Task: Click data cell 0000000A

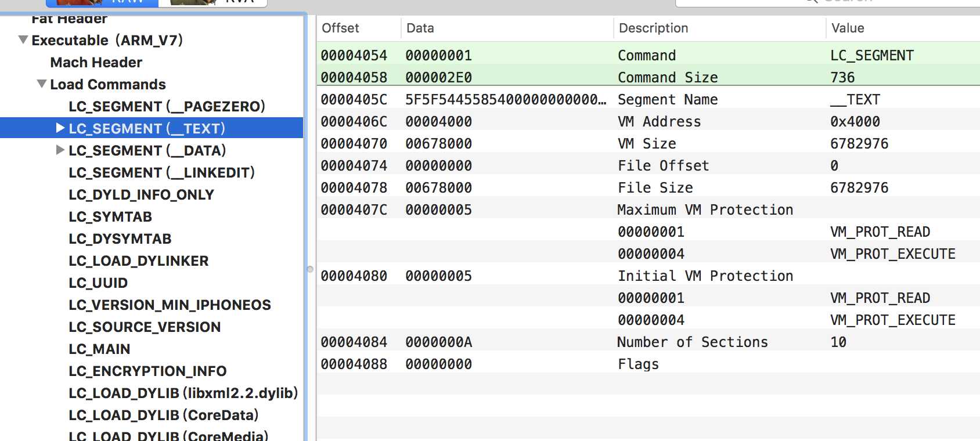Action: tap(438, 342)
